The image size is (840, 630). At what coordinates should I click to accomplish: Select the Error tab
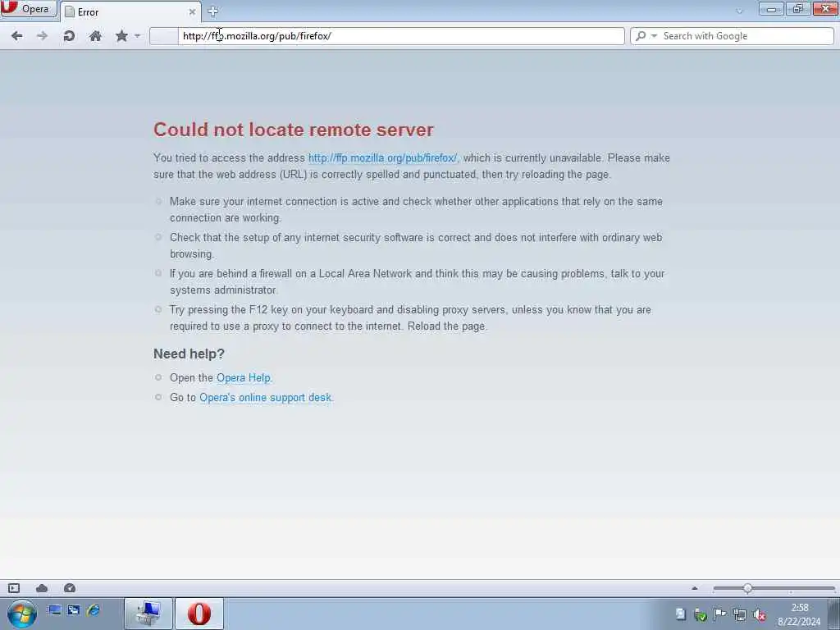pos(131,11)
